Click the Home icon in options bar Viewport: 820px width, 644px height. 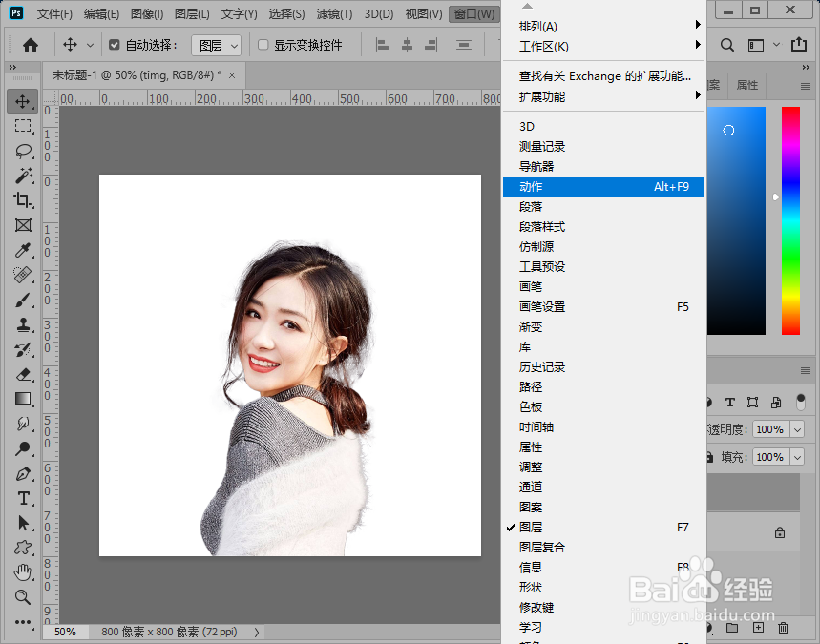click(31, 46)
